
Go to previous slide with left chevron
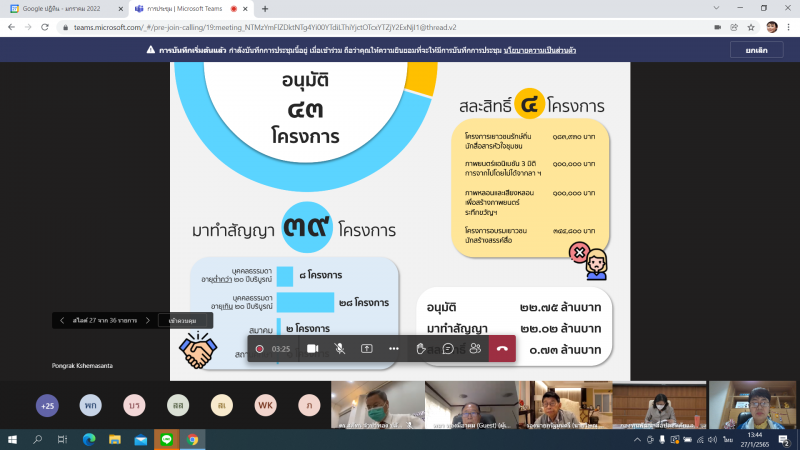tap(62, 320)
